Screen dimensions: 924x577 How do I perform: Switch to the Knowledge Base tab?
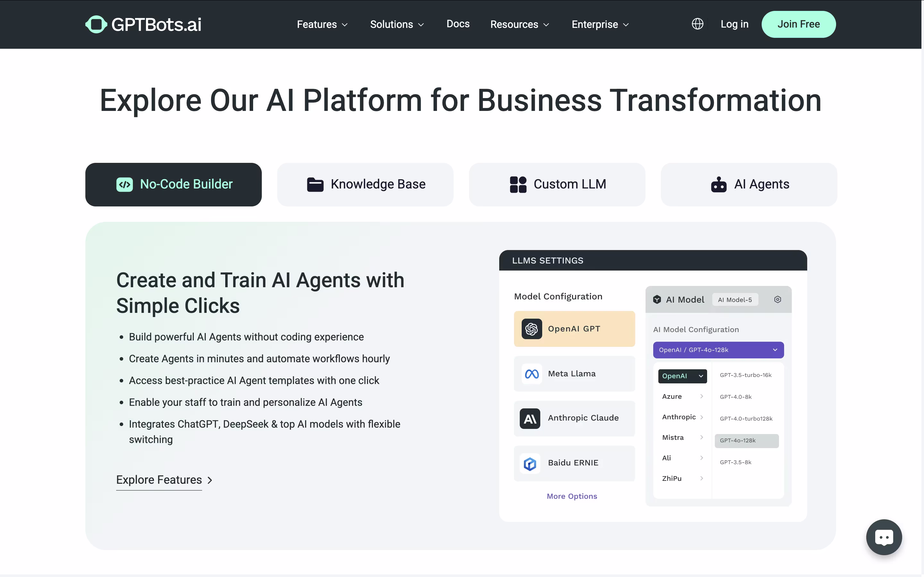coord(365,184)
